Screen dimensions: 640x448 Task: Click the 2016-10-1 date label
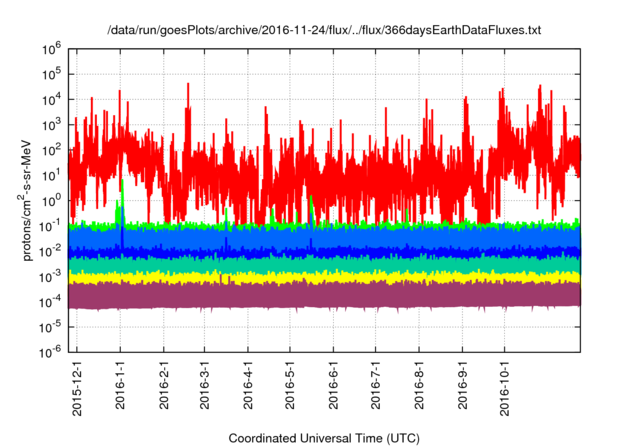[505, 388]
